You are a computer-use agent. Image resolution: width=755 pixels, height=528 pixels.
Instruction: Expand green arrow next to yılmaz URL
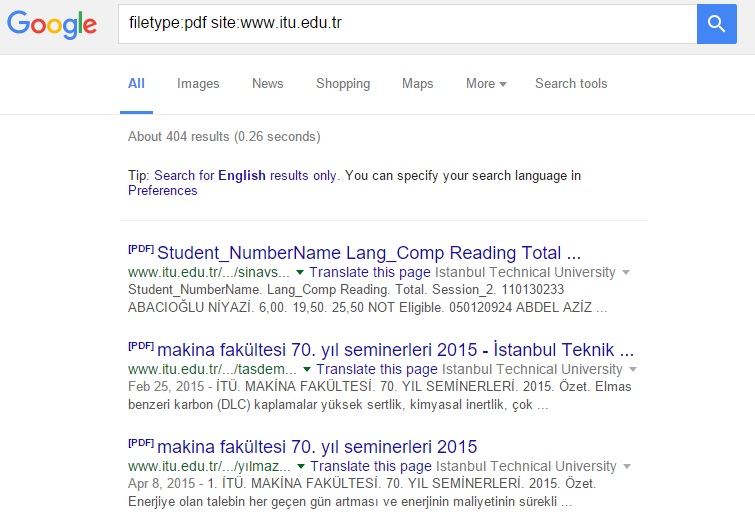[x=301, y=466]
